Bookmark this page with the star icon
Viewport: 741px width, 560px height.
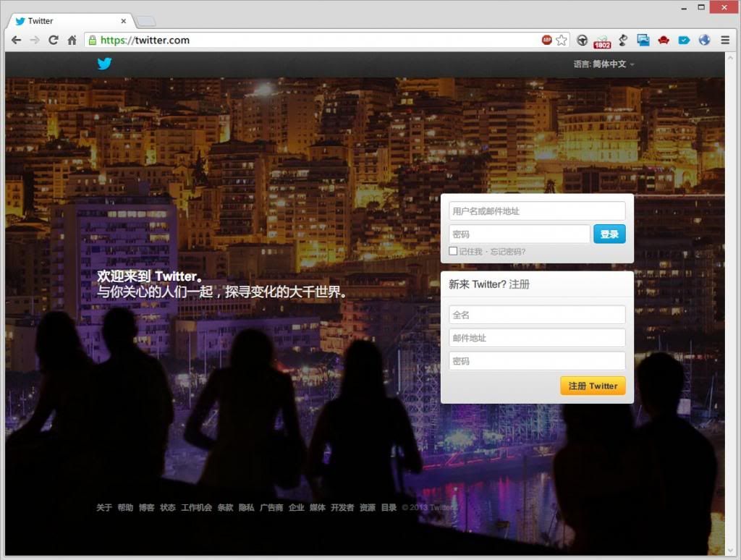pyautogui.click(x=561, y=41)
